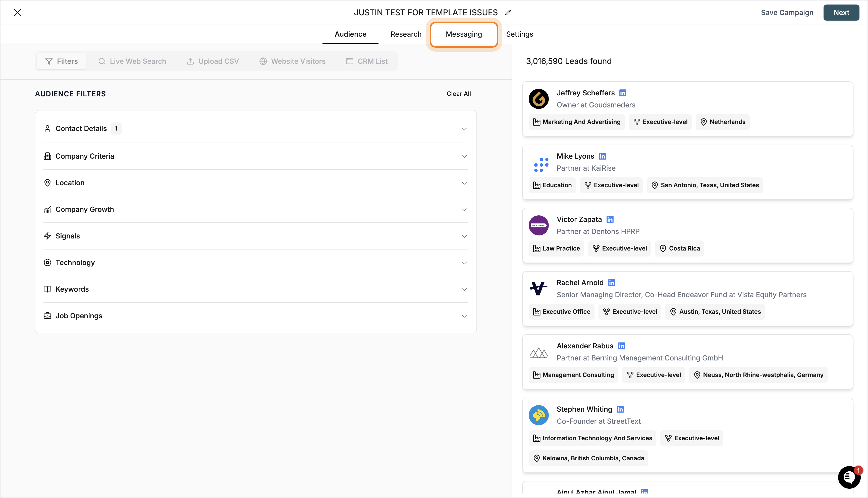Select Website Visitors as a source
868x498 pixels.
tap(292, 61)
